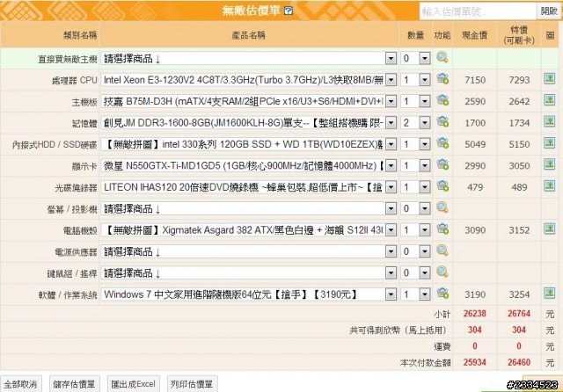
Task: Click the basket icon in the 記憶體 row
Action: coord(442,122)
